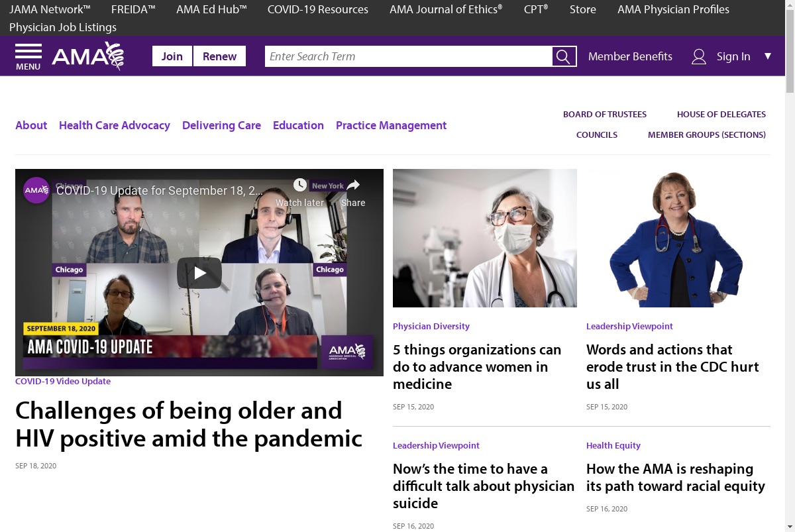The image size is (795, 532).
Task: Click the Watch later clock icon
Action: tap(300, 185)
